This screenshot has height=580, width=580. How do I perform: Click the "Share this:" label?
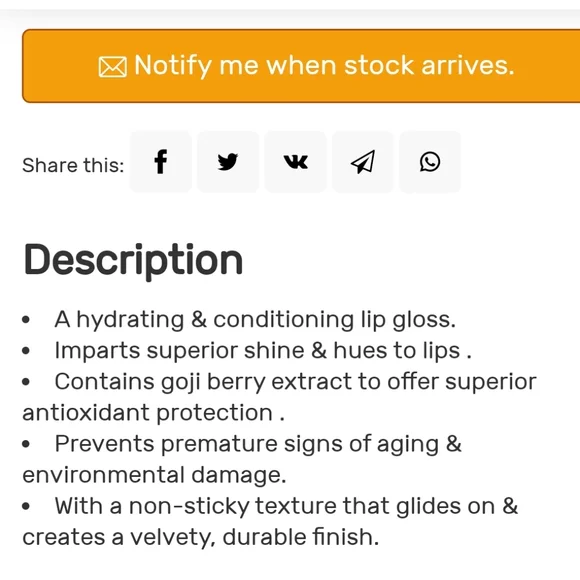coord(73,165)
